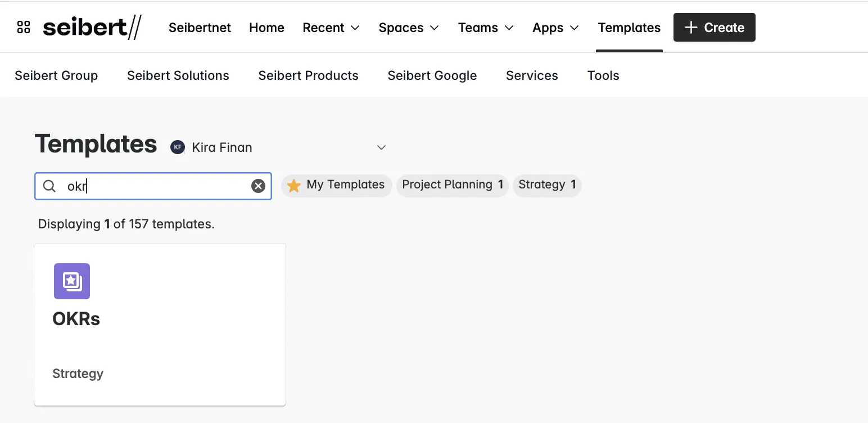Click the Create button
The image size is (868, 423).
coord(714,28)
